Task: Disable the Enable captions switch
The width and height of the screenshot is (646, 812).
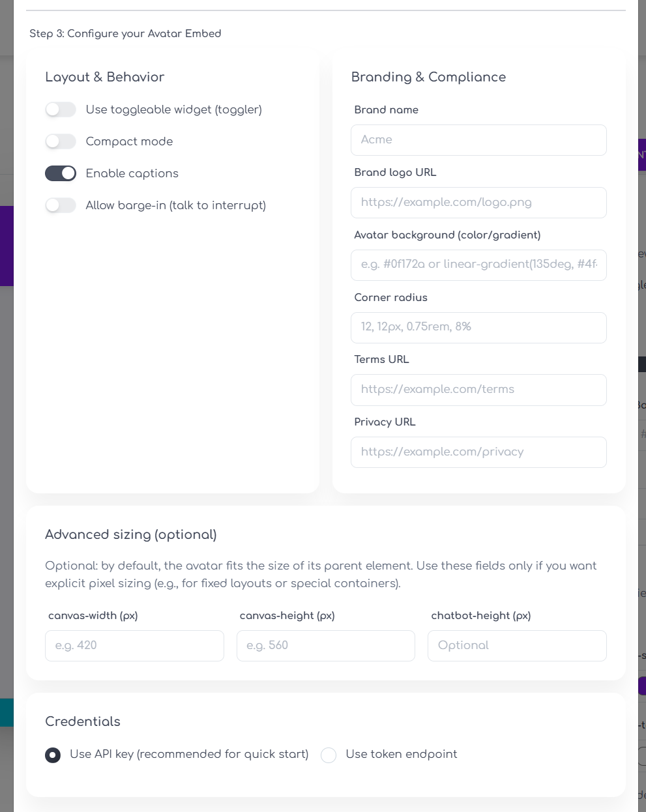Action: pos(61,173)
